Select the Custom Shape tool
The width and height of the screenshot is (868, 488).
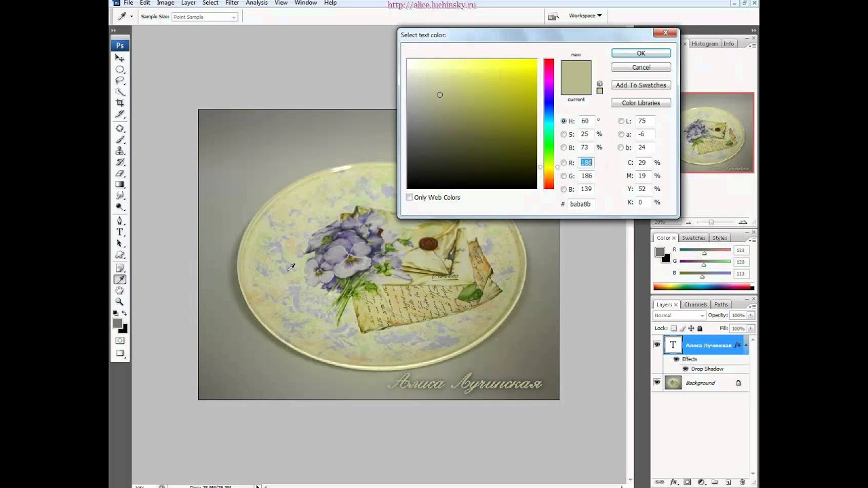(x=120, y=255)
